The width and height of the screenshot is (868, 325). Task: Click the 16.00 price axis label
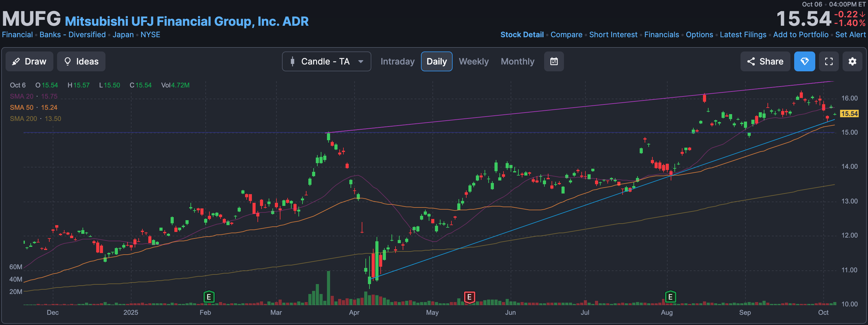[849, 98]
